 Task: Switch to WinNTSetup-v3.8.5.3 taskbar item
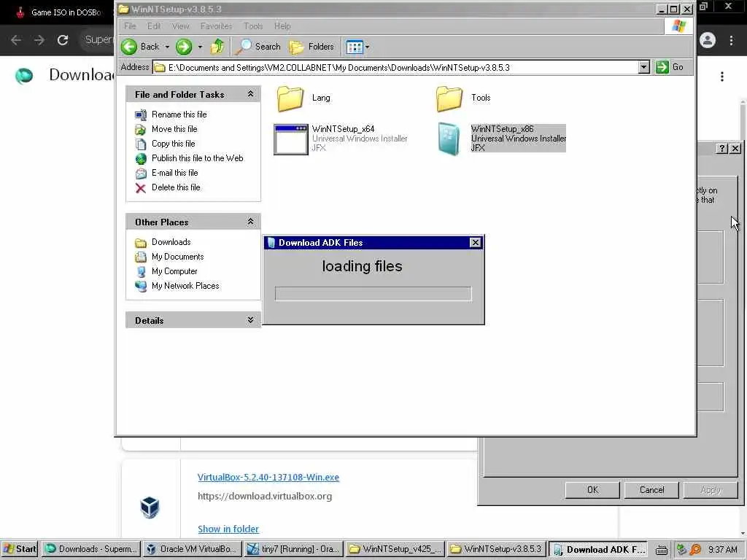pos(496,549)
